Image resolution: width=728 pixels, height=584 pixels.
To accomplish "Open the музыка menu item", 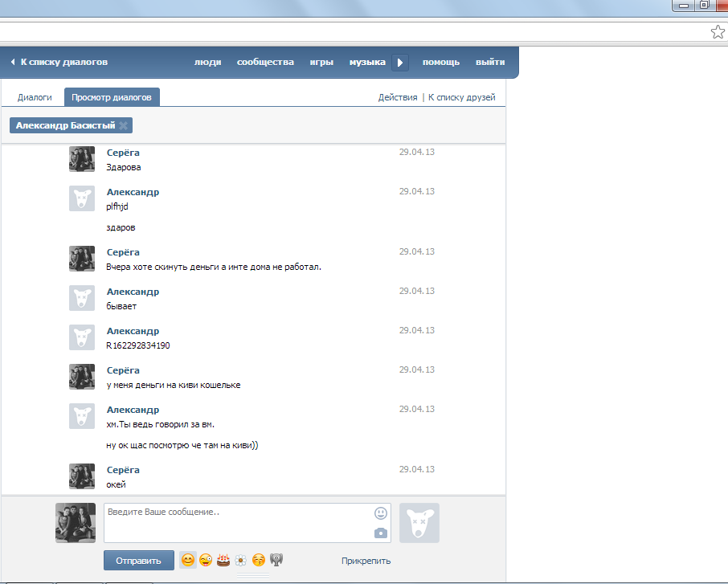I will pyautogui.click(x=367, y=62).
